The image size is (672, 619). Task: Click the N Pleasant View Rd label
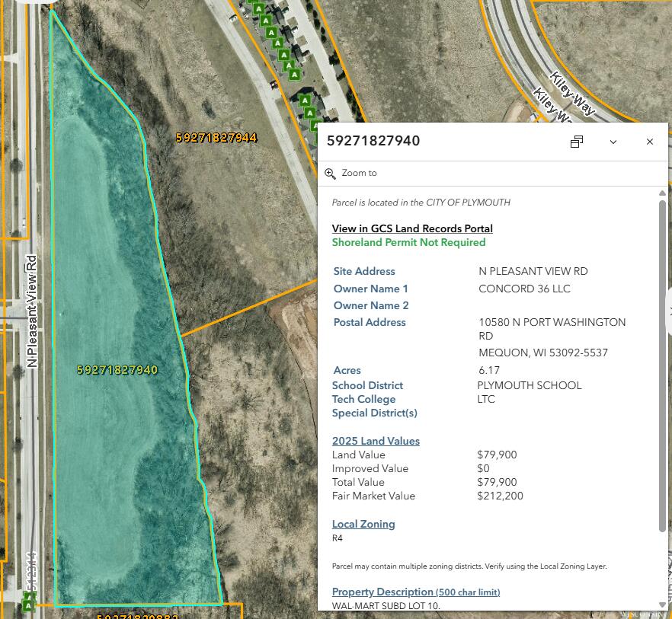click(x=32, y=311)
